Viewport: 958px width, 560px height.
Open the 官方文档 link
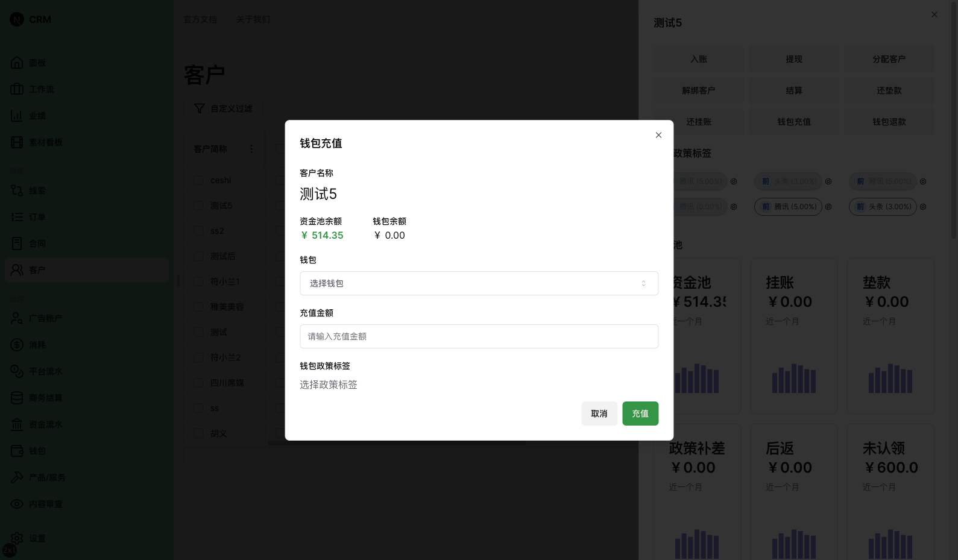click(x=200, y=19)
